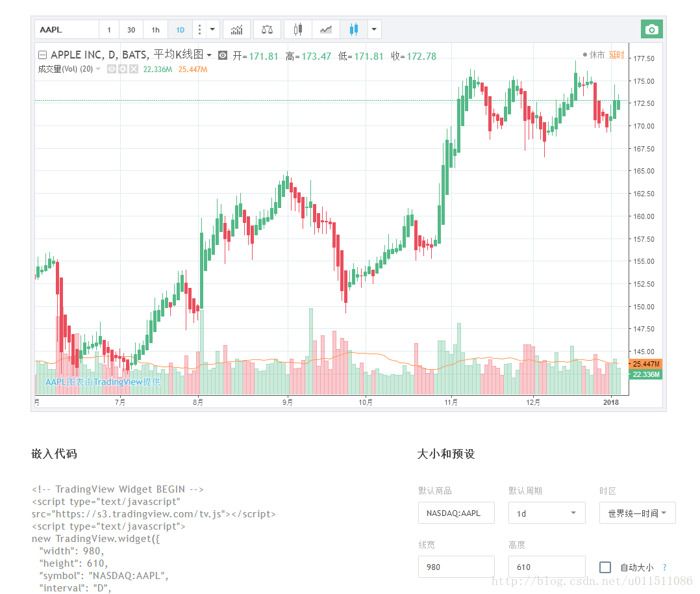Click the TradingView Widget BEGIN comment line
This screenshot has height=594, width=700.
click(118, 489)
